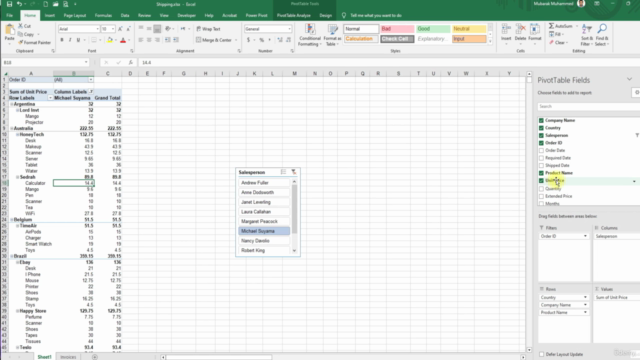Collapse the Argentina group
Viewport: 640px width, 360px height.
coord(11,104)
